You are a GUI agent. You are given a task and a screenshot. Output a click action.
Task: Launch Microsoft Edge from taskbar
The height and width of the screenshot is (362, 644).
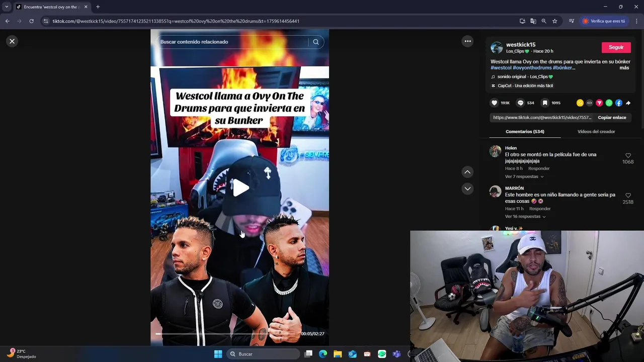pyautogui.click(x=323, y=354)
